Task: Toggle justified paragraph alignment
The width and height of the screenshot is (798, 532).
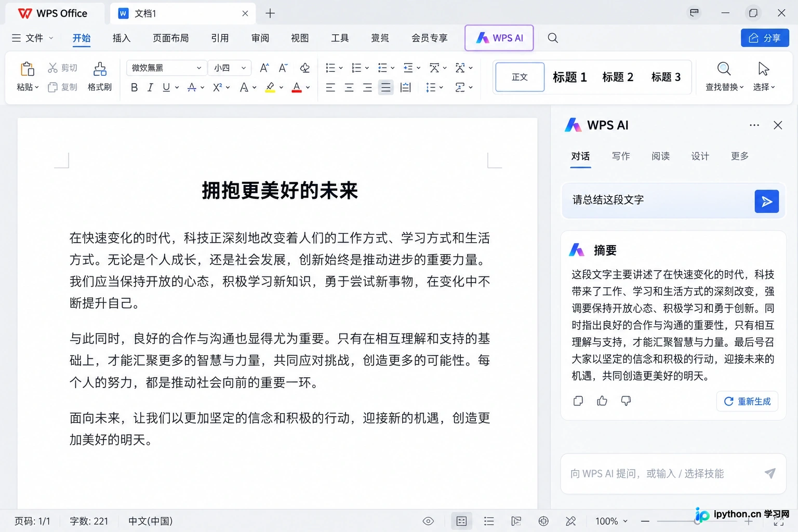Action: (385, 88)
